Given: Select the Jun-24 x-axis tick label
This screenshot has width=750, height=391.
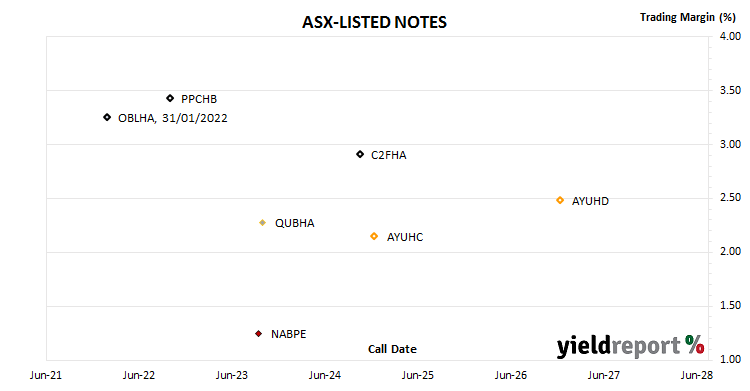Looking at the screenshot, I should (325, 375).
